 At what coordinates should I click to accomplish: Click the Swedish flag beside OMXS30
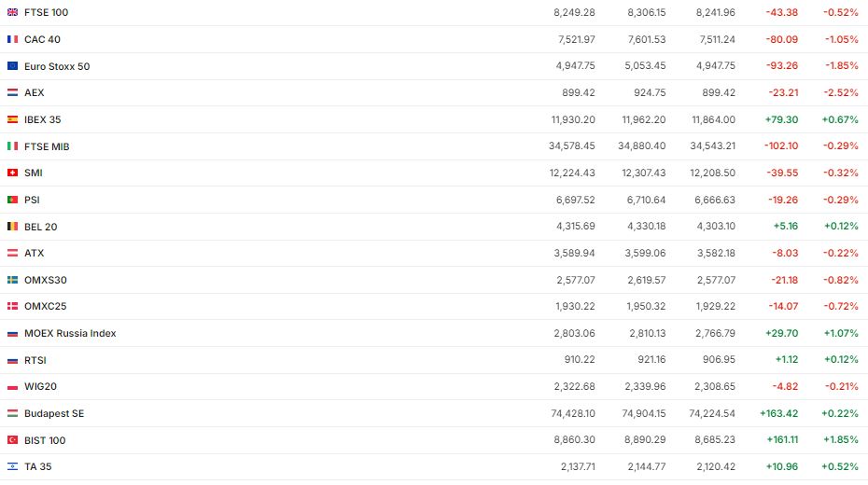(12, 280)
